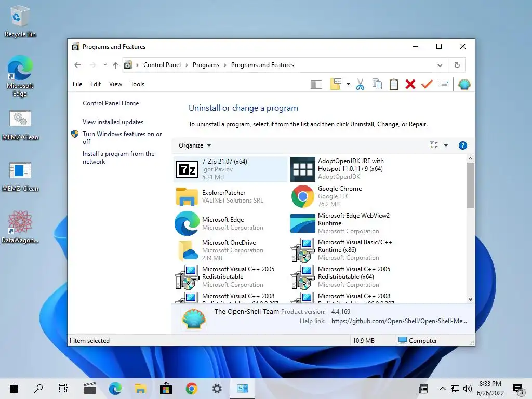Click the Copy toolbar icon
This screenshot has height=399, width=532.
point(377,84)
